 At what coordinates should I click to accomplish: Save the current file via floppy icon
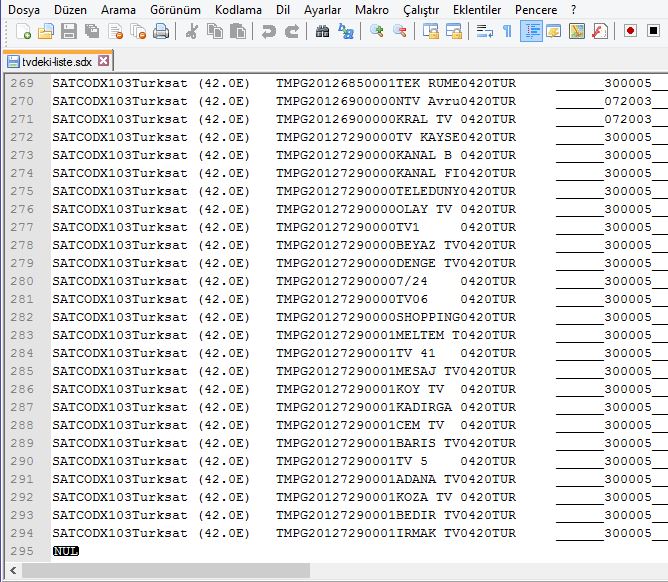click(69, 32)
